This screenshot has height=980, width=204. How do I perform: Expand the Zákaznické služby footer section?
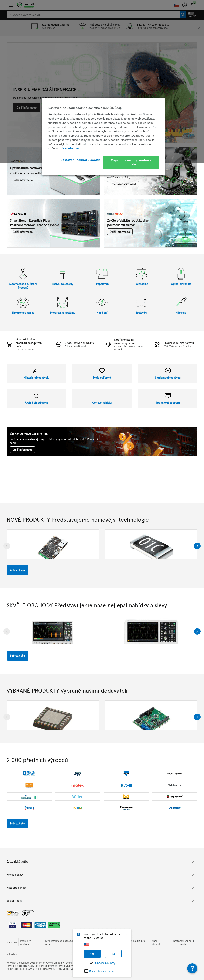point(102,862)
